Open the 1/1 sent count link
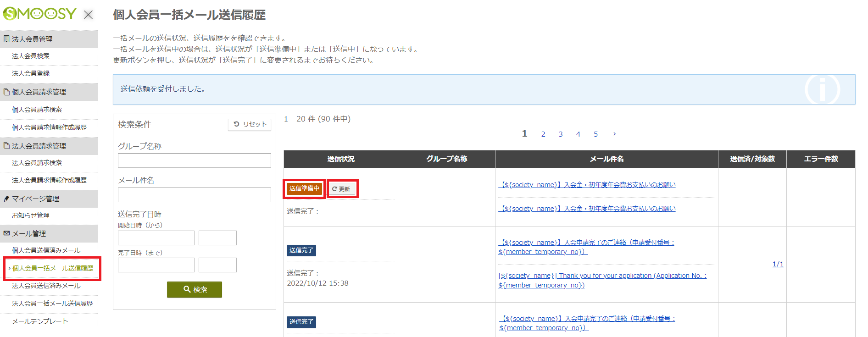Screen dimensions: 868x337 pyautogui.click(x=778, y=264)
